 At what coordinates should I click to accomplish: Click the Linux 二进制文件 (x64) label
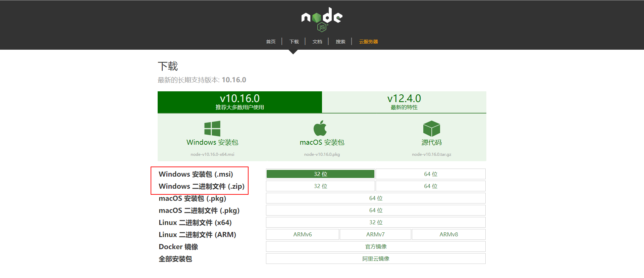pyautogui.click(x=195, y=223)
